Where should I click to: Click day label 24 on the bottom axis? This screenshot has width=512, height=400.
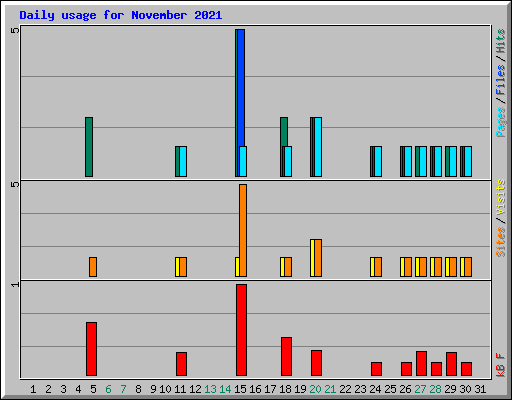(375, 389)
